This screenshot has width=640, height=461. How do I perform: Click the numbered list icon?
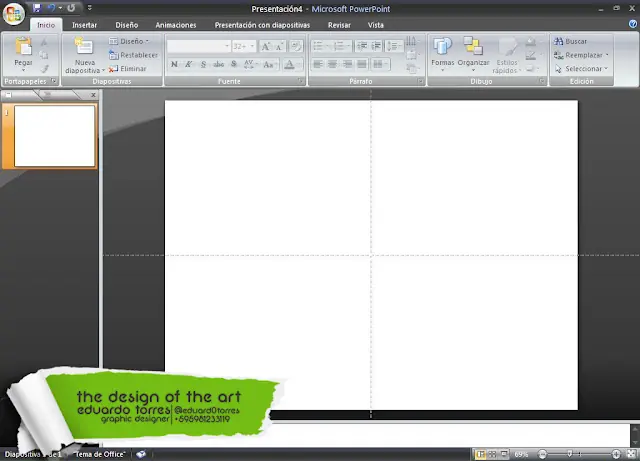point(341,46)
